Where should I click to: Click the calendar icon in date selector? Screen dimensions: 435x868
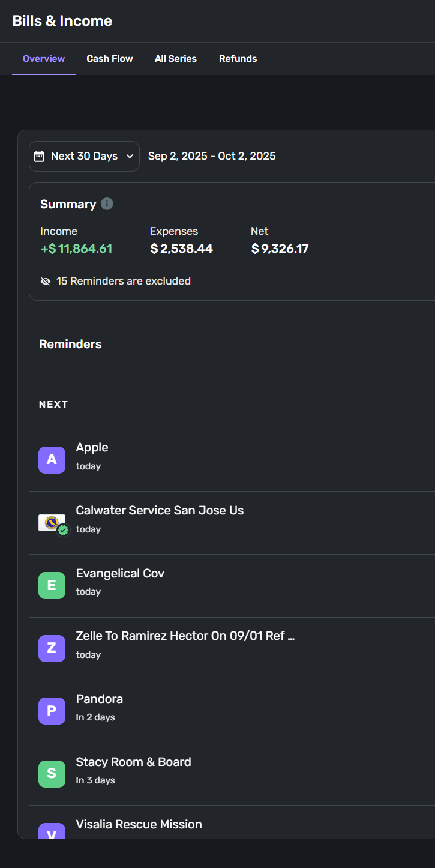(39, 157)
